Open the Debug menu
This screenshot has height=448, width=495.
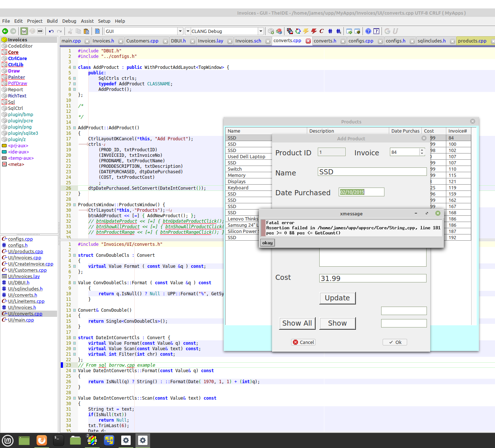(69, 21)
